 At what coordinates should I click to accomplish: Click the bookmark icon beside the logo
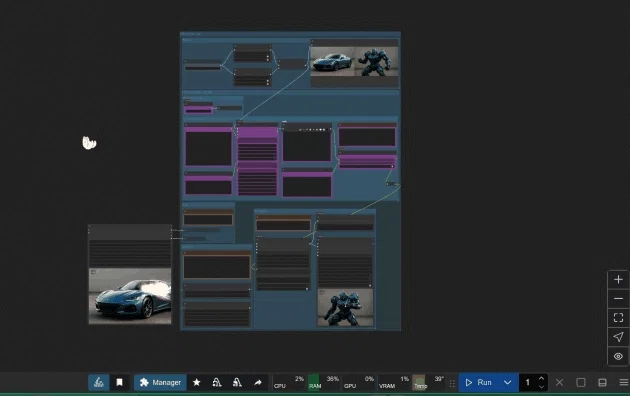[x=119, y=382]
